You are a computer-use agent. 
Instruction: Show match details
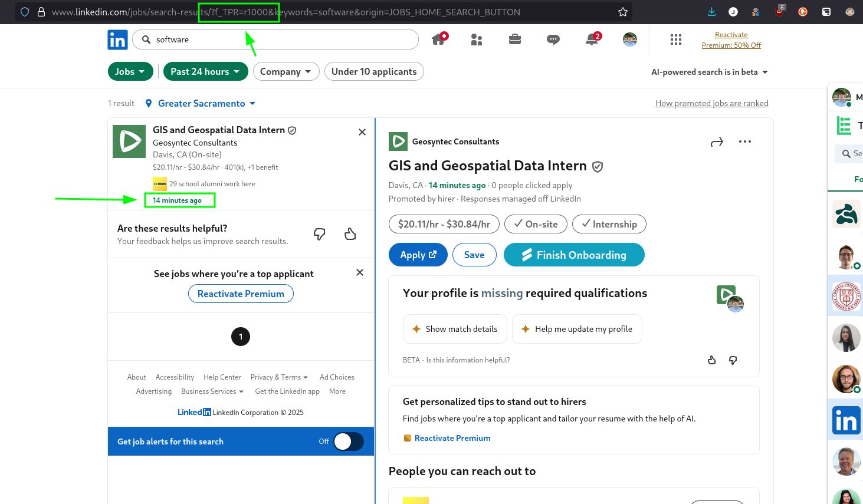pos(455,329)
